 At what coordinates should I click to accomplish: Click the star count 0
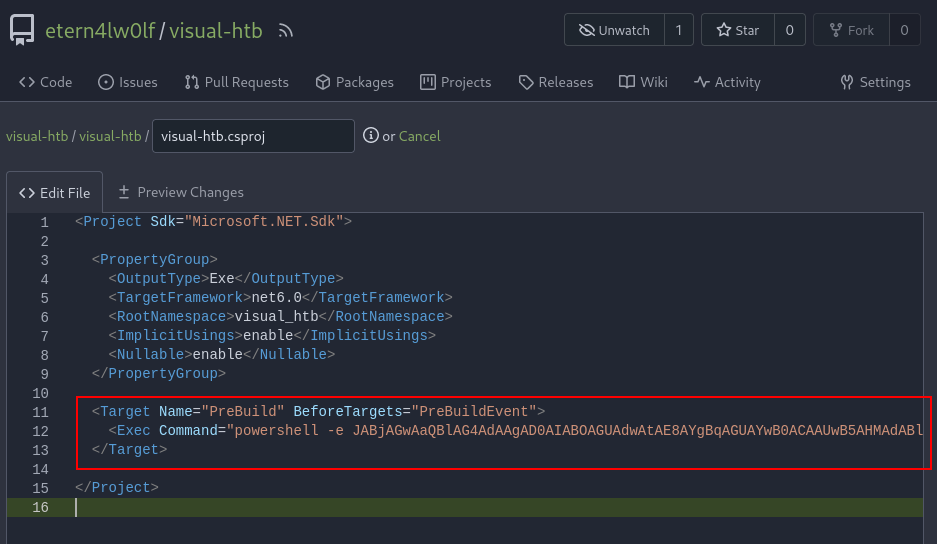(789, 30)
